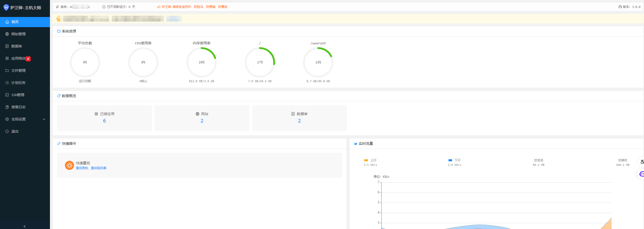
Task: Click the 护卫神·高级安全防护 promotion link
Action: (194, 7)
